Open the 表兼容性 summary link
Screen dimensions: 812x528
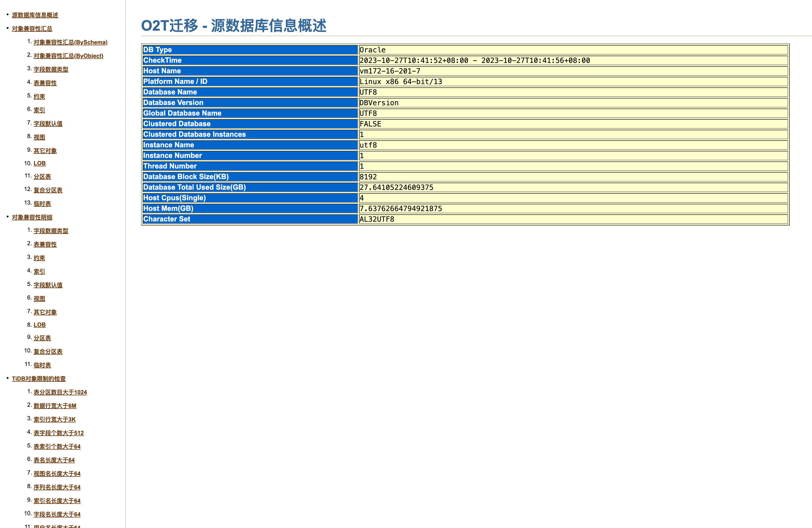(45, 82)
